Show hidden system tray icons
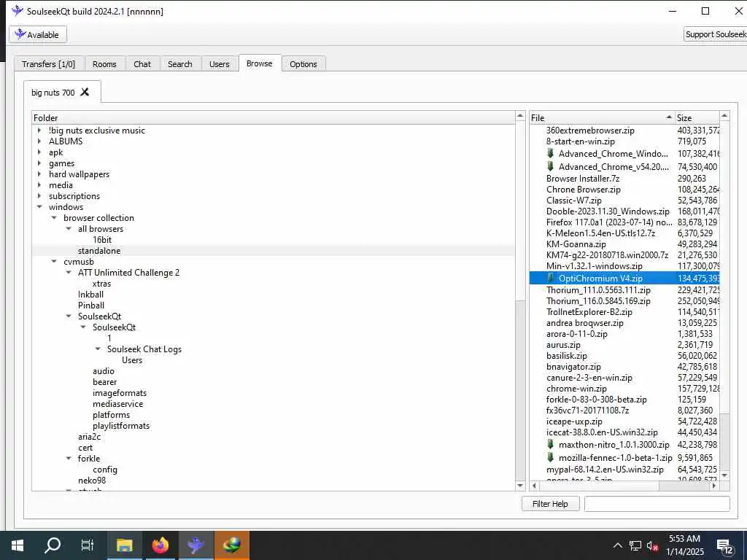The image size is (747, 560). [x=617, y=545]
